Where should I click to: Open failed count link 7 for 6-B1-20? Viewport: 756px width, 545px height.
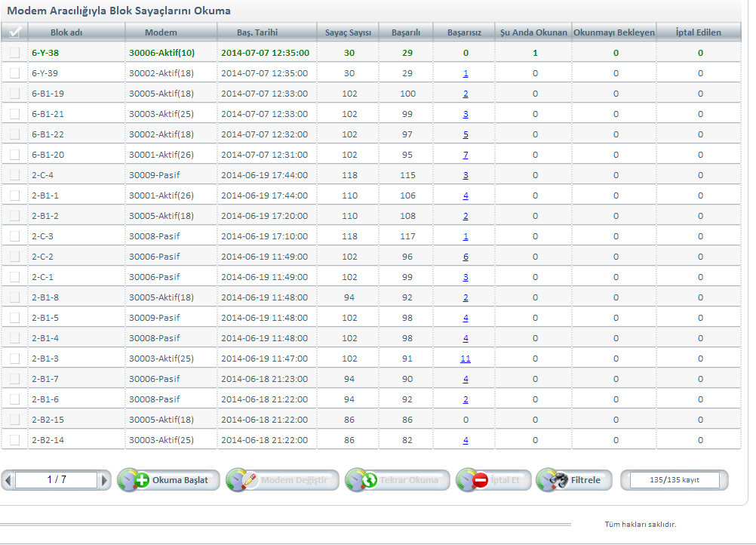(466, 155)
